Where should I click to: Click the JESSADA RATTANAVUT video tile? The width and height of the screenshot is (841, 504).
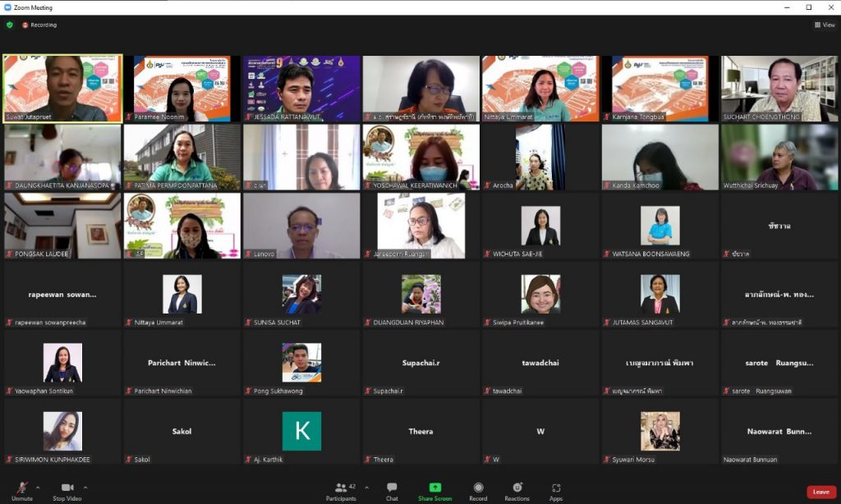pos(301,89)
